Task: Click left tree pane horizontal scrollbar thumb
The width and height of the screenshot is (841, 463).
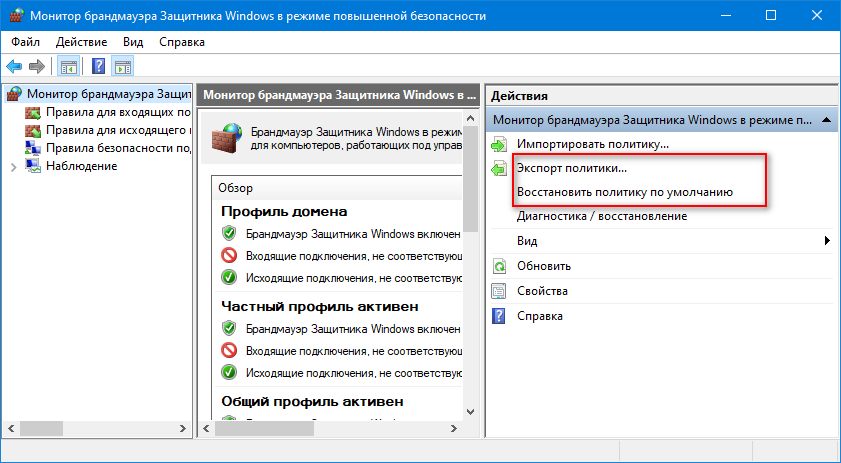Action: (41, 429)
